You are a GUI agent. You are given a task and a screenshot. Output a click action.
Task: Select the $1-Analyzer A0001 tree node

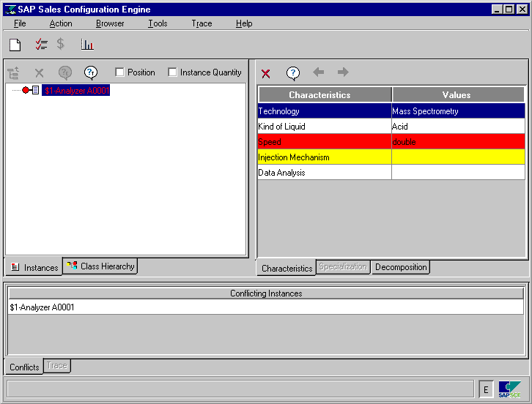click(76, 91)
